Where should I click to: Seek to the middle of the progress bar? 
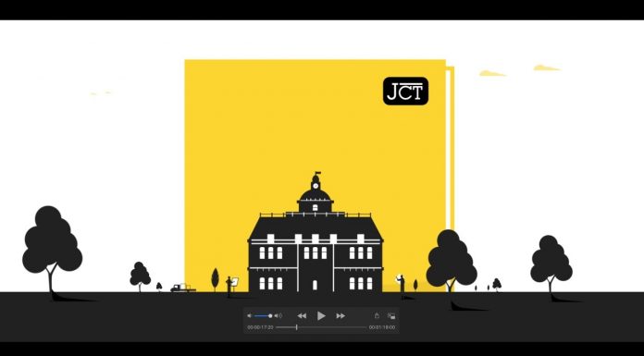[x=321, y=327]
